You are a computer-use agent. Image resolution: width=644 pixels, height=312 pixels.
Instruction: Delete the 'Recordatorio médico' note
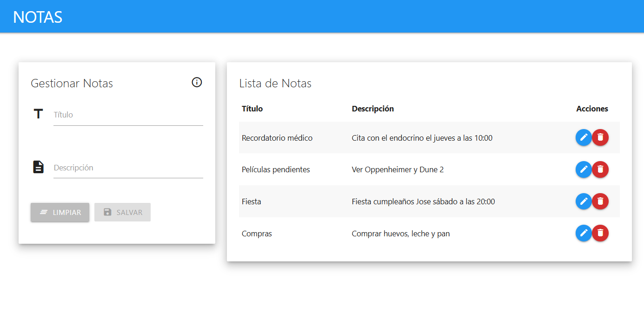600,137
